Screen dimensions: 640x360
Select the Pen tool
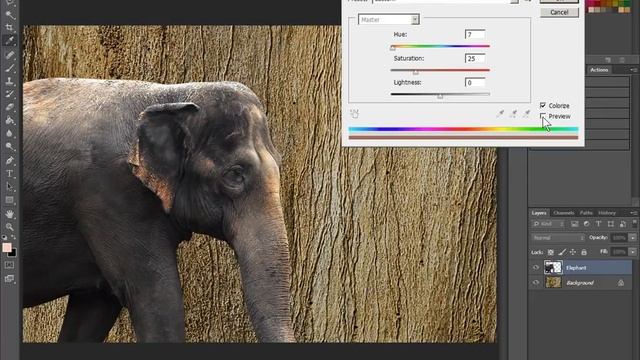pyautogui.click(x=10, y=160)
